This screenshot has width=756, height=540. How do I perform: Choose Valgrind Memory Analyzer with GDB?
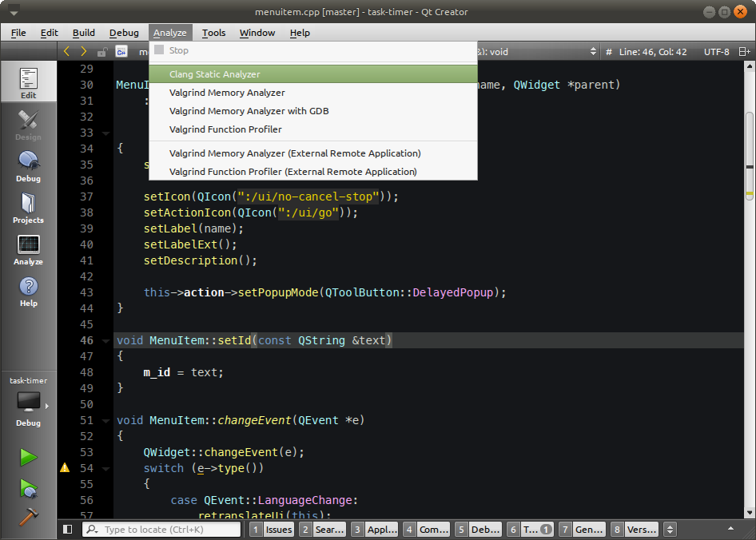(313, 111)
